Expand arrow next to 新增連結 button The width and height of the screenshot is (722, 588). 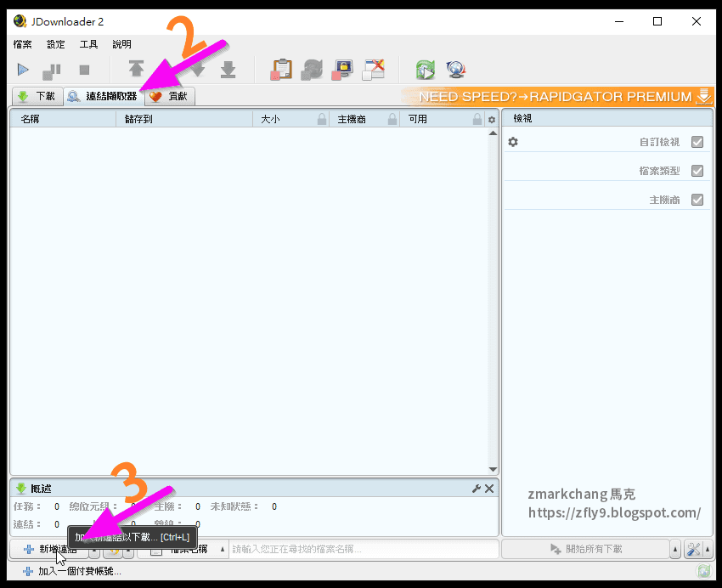click(x=94, y=549)
